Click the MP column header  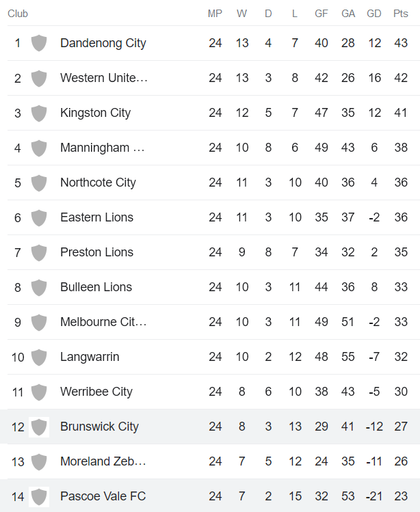pos(215,14)
